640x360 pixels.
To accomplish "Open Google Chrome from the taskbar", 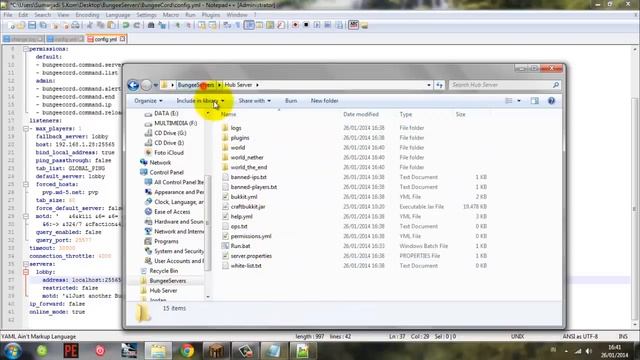I will (x=187, y=351).
